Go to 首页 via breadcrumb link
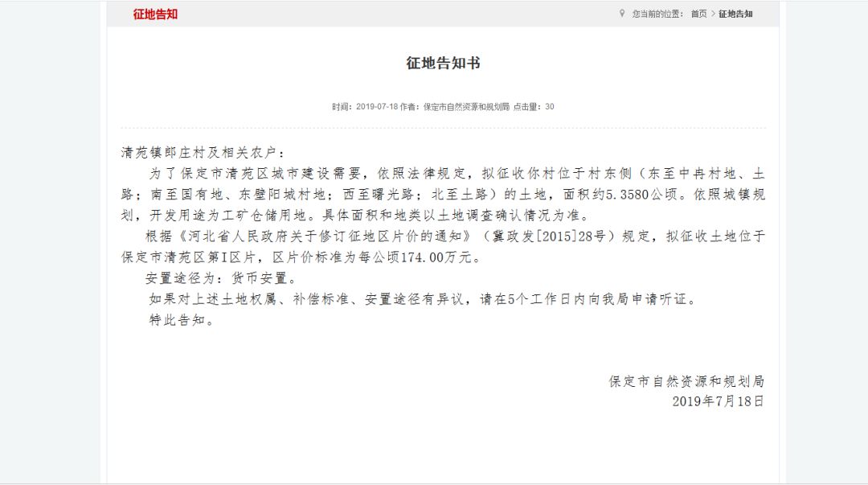The width and height of the screenshot is (868, 485). (x=698, y=14)
